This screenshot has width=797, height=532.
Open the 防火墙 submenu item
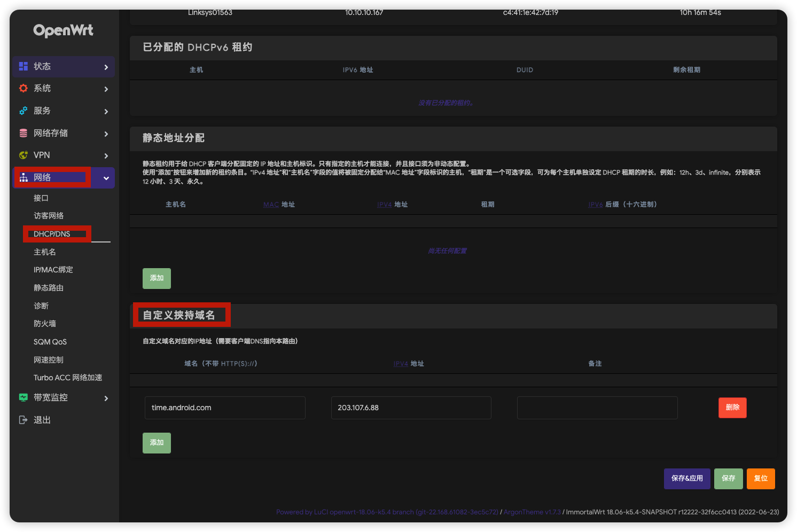(45, 324)
